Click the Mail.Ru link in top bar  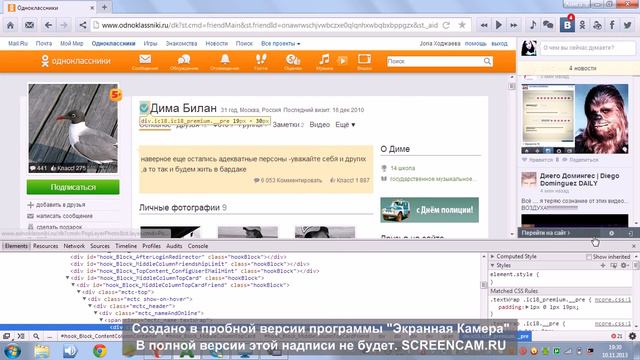(x=18, y=43)
